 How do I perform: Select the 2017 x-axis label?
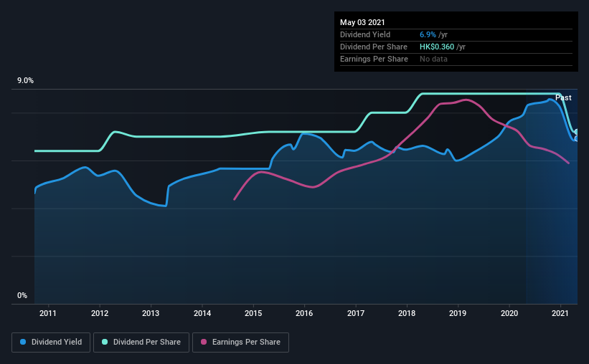tap(356, 313)
